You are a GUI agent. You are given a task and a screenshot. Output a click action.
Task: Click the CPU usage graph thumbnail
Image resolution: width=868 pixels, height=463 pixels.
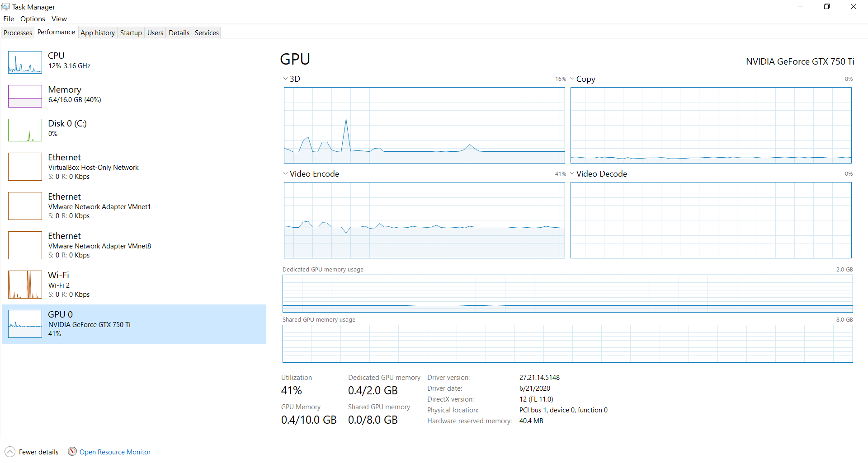(x=25, y=62)
